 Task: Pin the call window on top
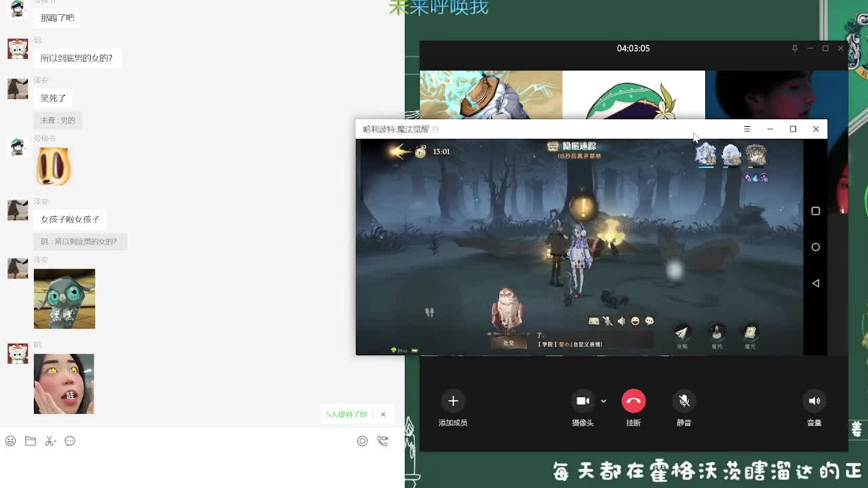[x=794, y=48]
